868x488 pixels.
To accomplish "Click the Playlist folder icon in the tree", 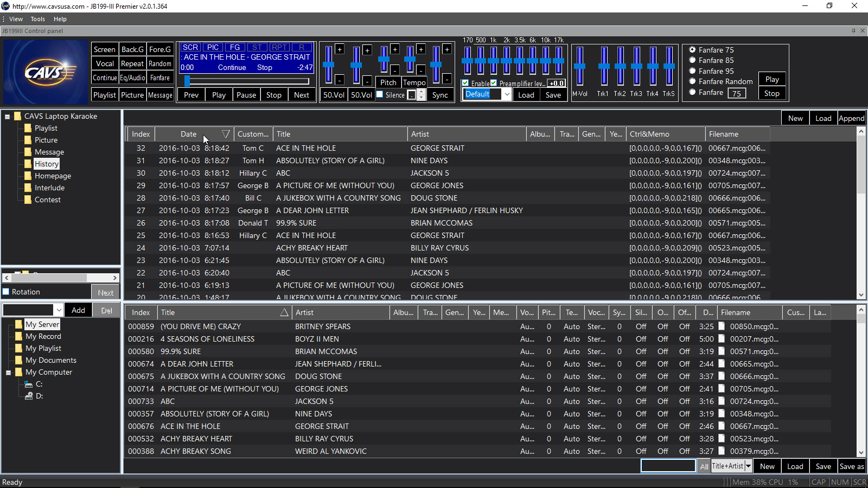I will 28,128.
